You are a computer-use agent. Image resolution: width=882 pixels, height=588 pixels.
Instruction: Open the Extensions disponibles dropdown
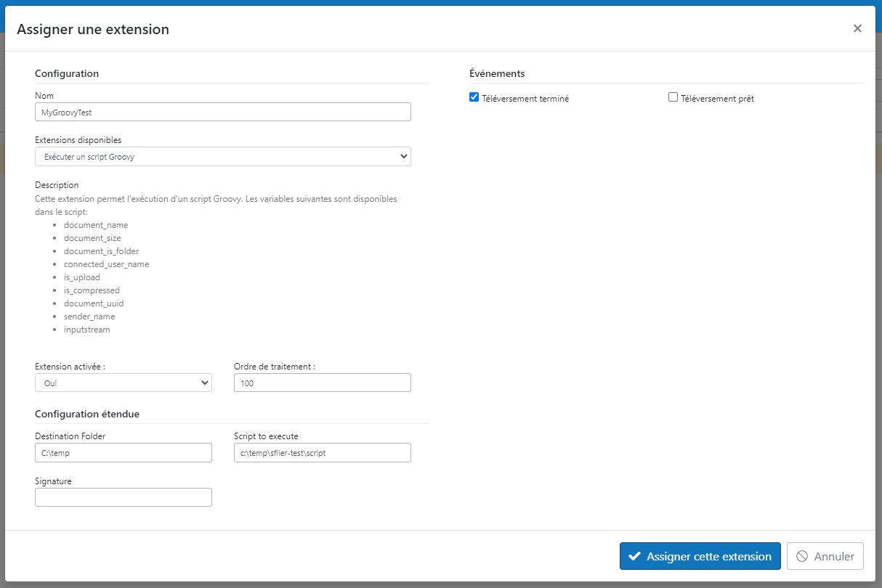223,156
